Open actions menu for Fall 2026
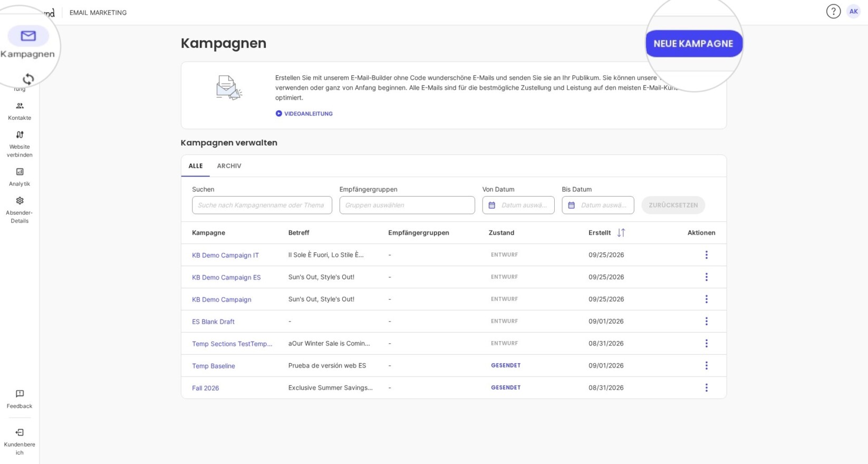 (x=707, y=388)
